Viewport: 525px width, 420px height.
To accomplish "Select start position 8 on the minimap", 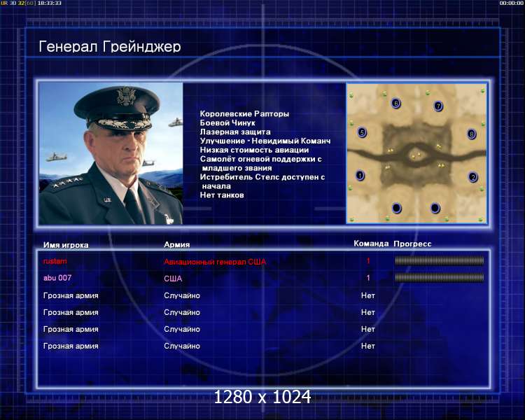I will click(x=471, y=134).
